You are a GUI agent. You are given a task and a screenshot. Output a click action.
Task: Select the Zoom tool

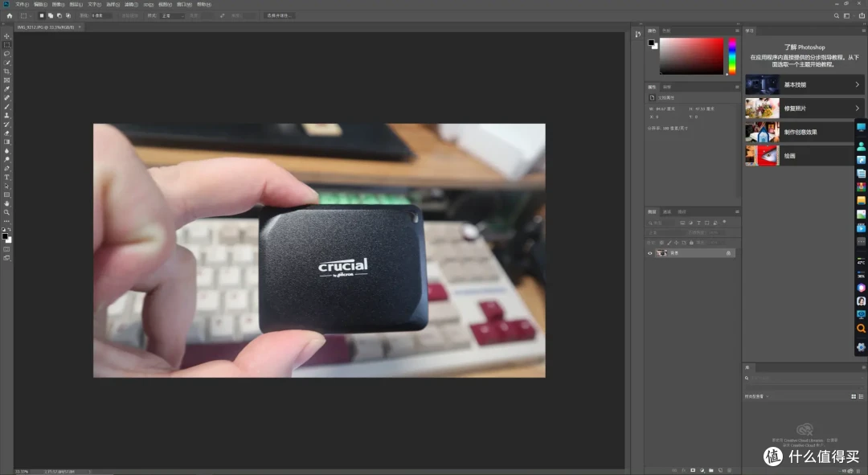pos(6,213)
